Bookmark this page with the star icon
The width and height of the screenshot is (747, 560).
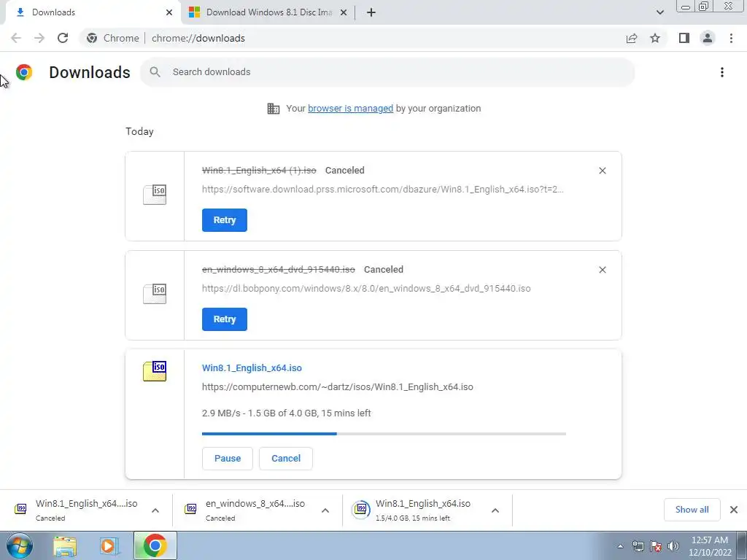pyautogui.click(x=655, y=38)
